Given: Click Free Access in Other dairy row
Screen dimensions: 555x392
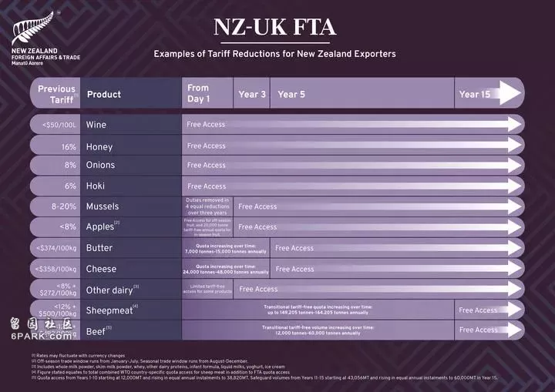Looking at the screenshot, I should click(x=258, y=289).
